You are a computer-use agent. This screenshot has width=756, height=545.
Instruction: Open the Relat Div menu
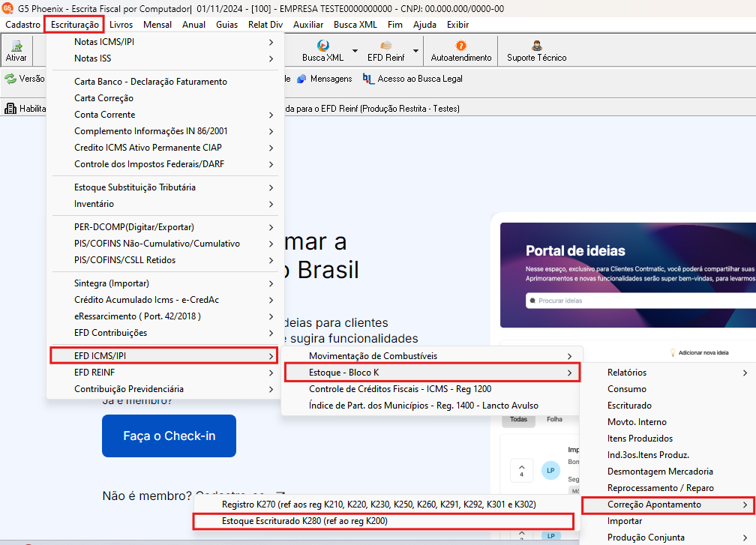265,25
